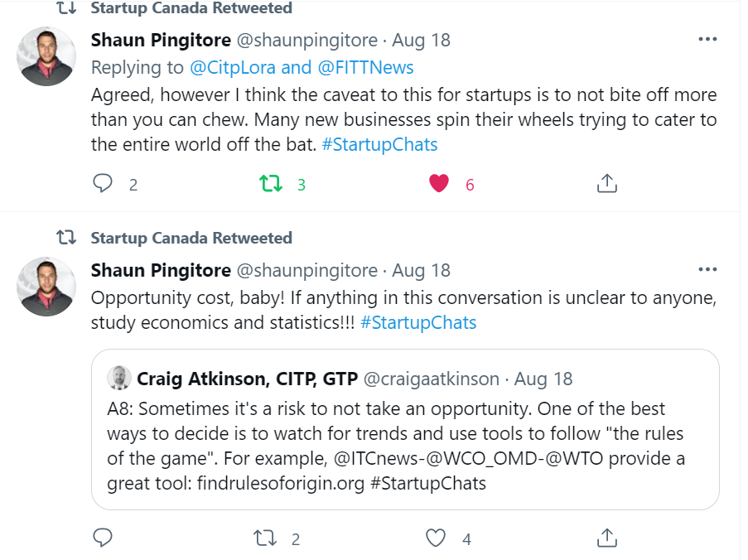748x560 pixels.
Task: Open the more options menu on the first tweet
Action: click(707, 39)
